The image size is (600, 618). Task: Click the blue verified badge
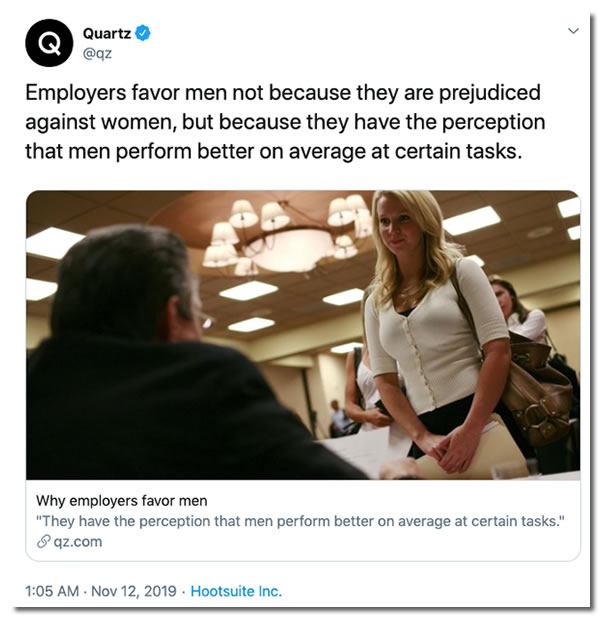[x=143, y=33]
